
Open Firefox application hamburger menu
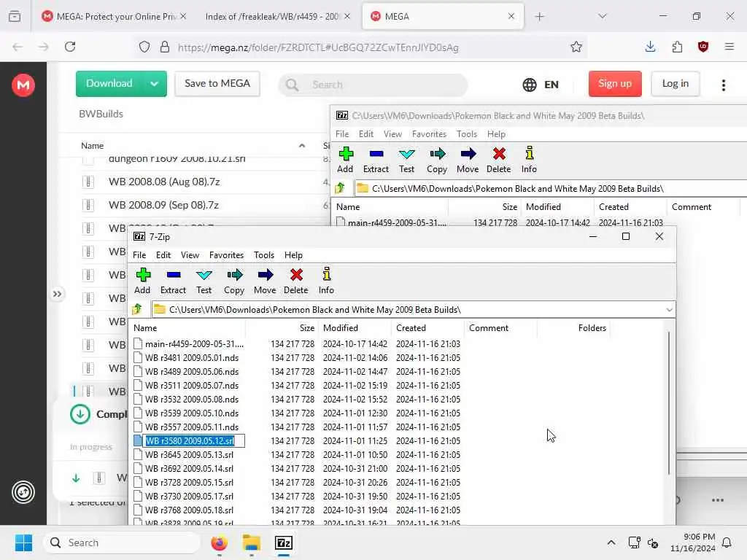[729, 47]
